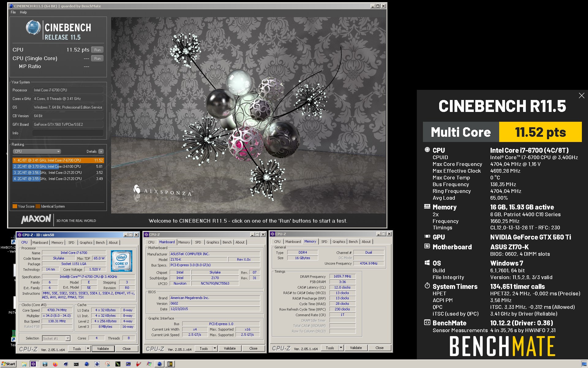This screenshot has width=588, height=368.
Task: Open the Help menu in Cinebench
Action: (23, 12)
